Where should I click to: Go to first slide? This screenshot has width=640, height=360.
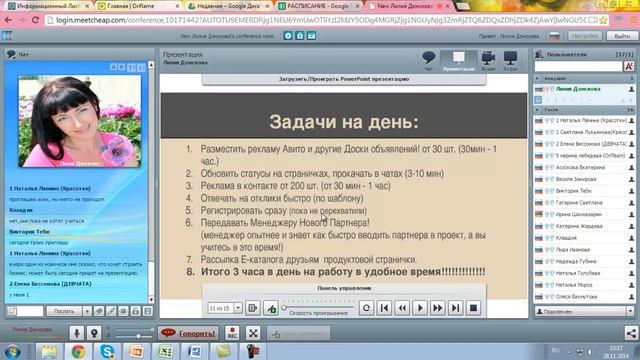(384, 308)
